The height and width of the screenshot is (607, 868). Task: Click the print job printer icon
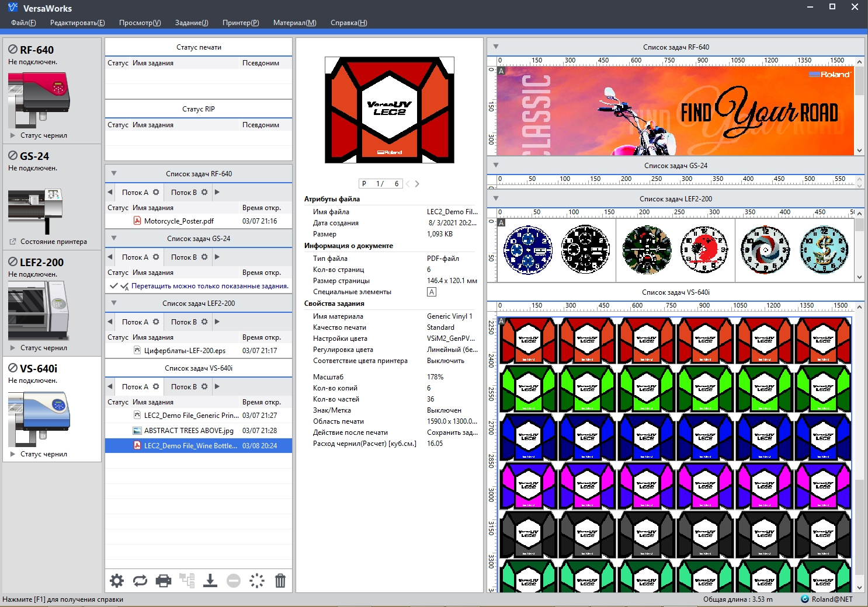coord(164,581)
